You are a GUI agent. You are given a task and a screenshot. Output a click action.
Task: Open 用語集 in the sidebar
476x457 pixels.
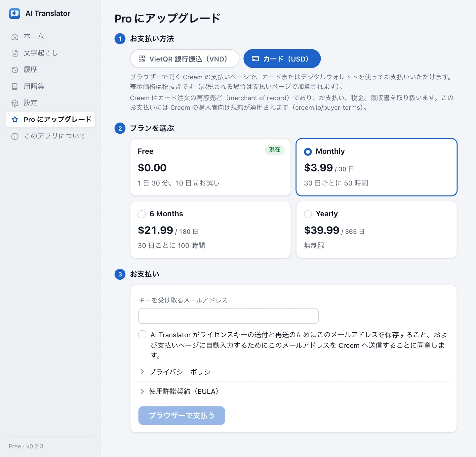click(50, 87)
